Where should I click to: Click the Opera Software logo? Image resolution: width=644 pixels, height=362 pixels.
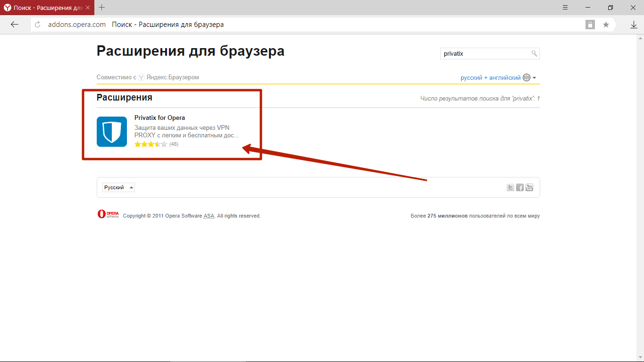108,214
